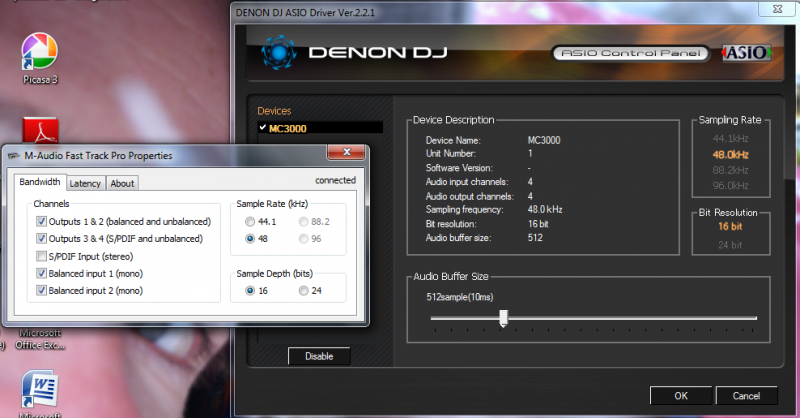Screen dimensions: 800x418
Task: Uncheck Balanced input 1 (mono)
Action: (x=41, y=274)
